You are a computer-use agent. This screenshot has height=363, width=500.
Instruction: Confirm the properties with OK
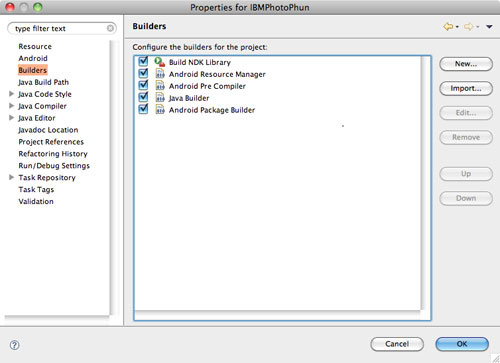[462, 344]
